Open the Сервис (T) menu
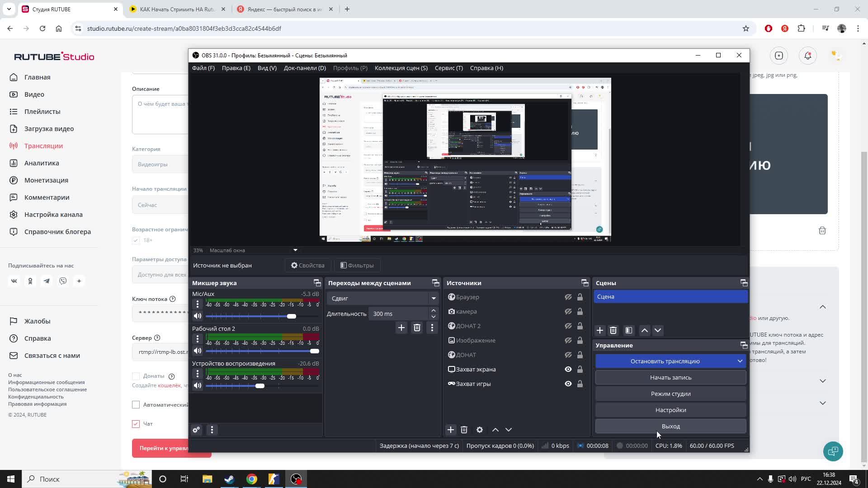 coord(448,68)
